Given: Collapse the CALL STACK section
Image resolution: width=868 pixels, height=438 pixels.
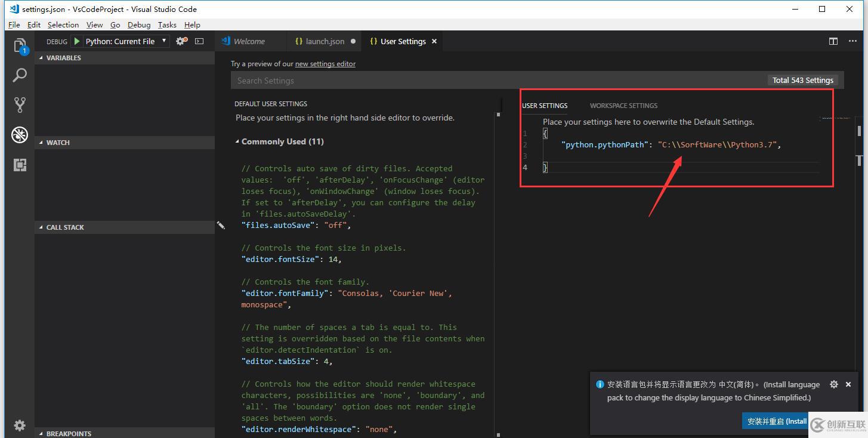Looking at the screenshot, I should coord(125,227).
